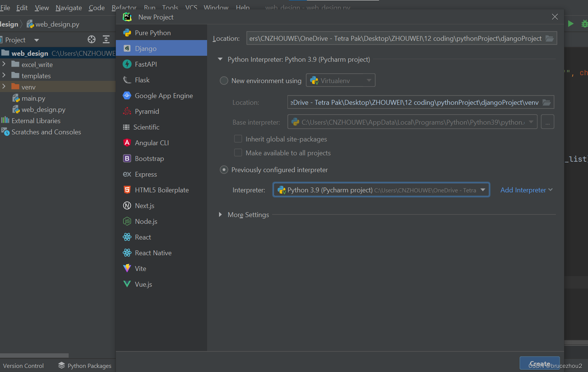588x372 pixels.
Task: Click Project panel horizontal scrollbar
Action: click(34, 355)
